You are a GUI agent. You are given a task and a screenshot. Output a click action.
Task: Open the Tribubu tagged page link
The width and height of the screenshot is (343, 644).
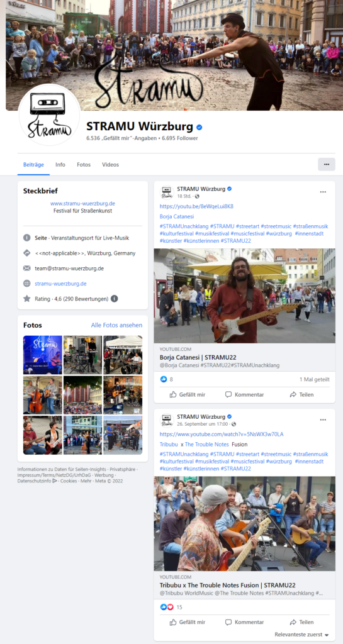tap(169, 445)
